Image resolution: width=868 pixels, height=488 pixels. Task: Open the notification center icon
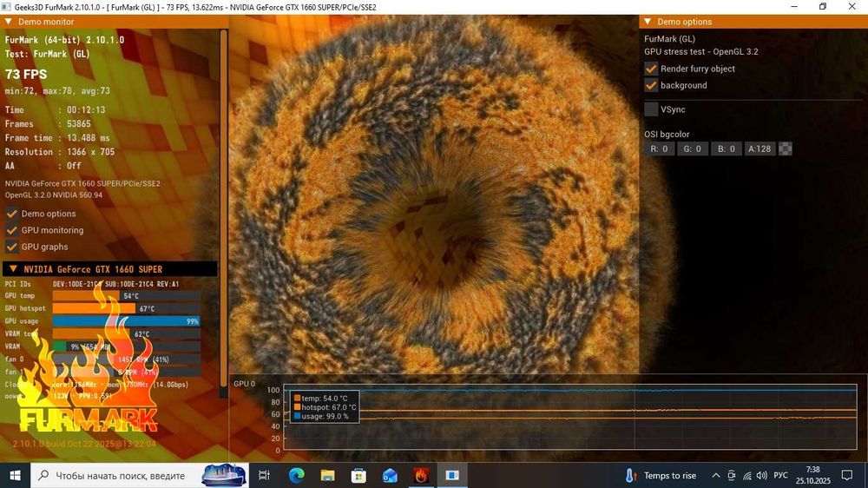point(846,475)
